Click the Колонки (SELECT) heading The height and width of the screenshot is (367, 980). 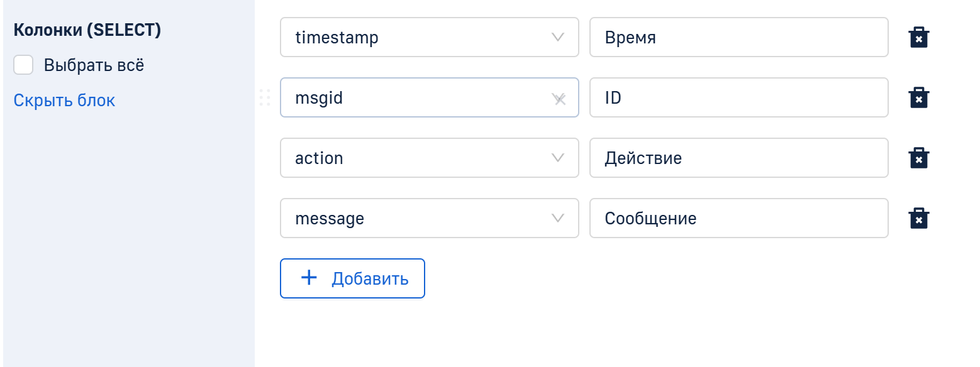coord(87,30)
